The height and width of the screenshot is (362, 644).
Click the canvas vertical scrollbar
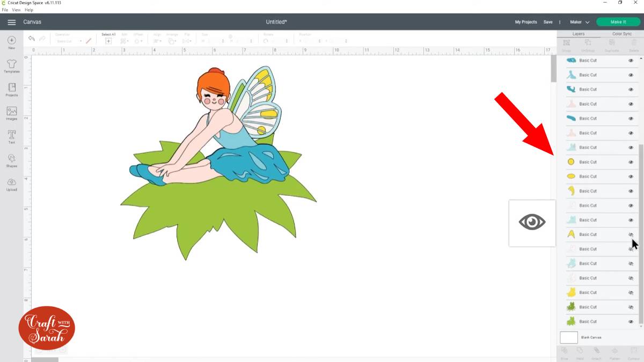(x=553, y=68)
